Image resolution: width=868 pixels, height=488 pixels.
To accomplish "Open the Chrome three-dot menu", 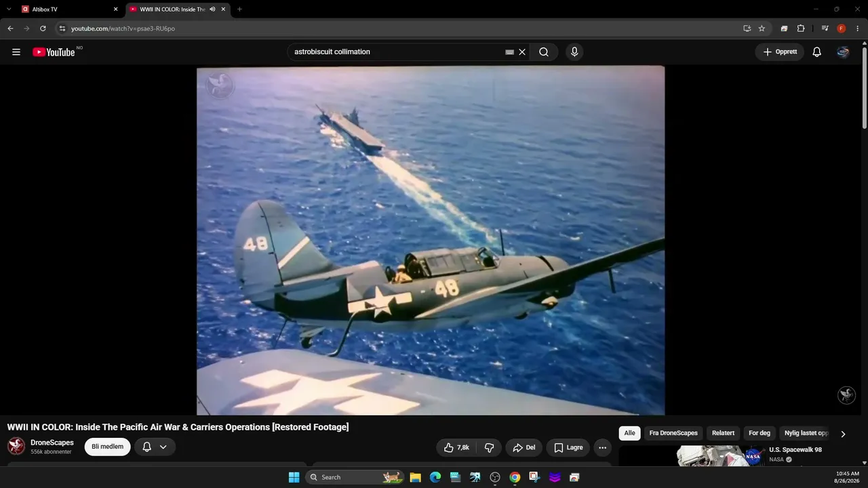I will [x=858, y=28].
